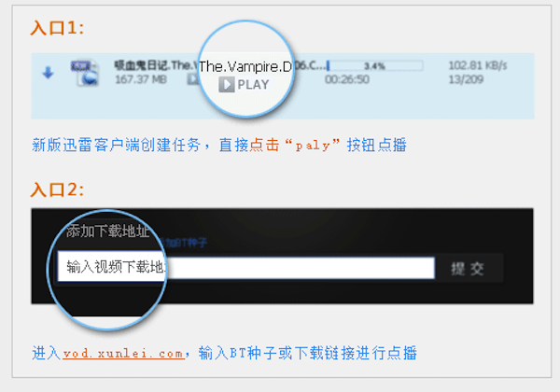Click the 提交 submit button

(x=468, y=269)
